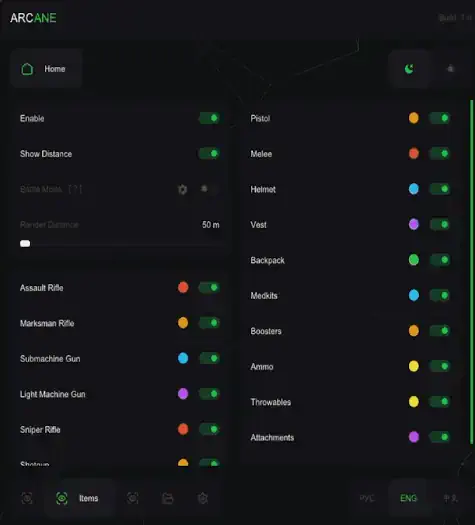Click the ARCANE logo
The image size is (475, 525).
click(33, 18)
